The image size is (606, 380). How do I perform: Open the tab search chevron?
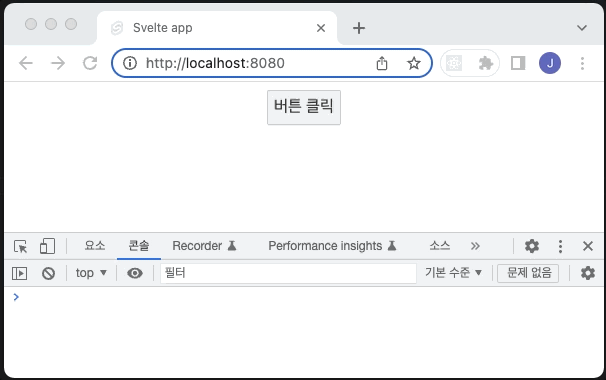click(x=582, y=28)
